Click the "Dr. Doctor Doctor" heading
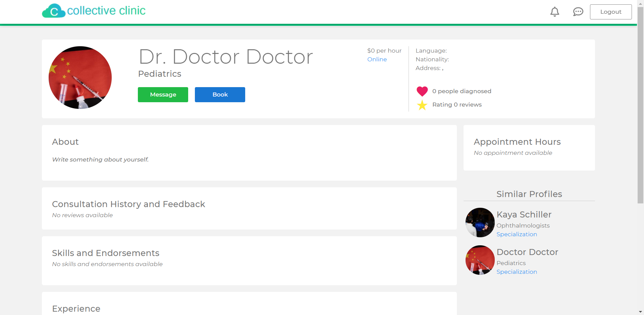 tap(226, 57)
